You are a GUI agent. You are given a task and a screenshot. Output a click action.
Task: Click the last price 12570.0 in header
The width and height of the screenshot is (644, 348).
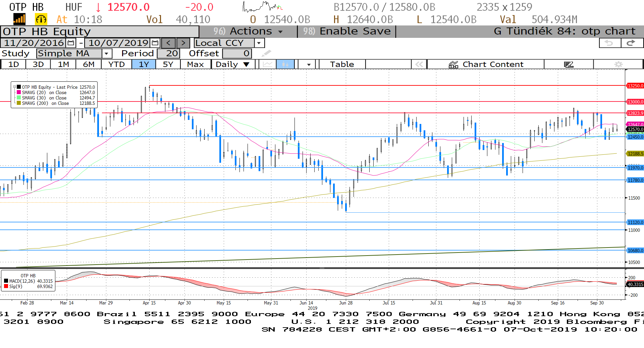(x=128, y=7)
